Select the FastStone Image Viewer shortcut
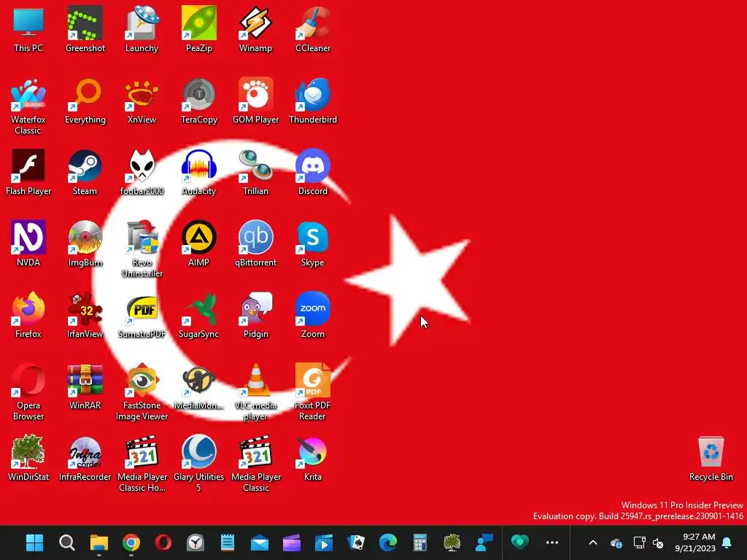 (x=142, y=392)
